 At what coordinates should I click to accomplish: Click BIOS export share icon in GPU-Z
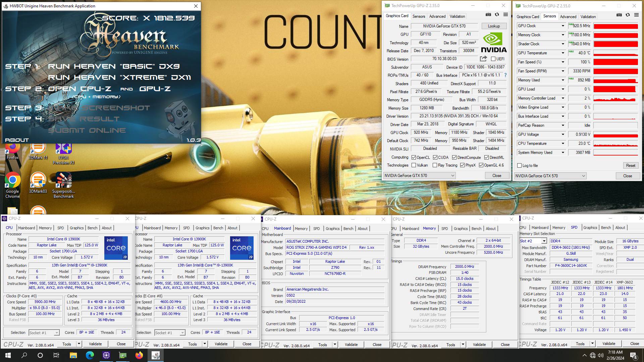click(483, 59)
